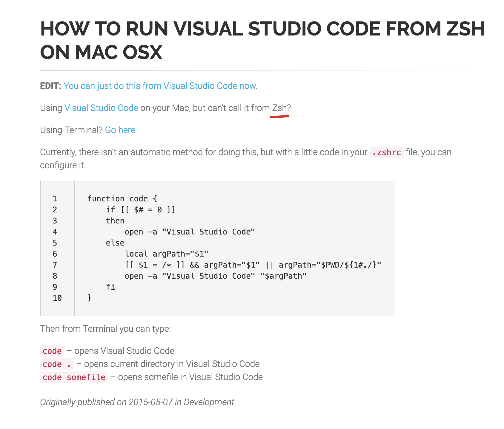This screenshot has width=504, height=429.
Task: Open the "You can just do this from Visual Studio Code now." link
Action: click(x=160, y=86)
